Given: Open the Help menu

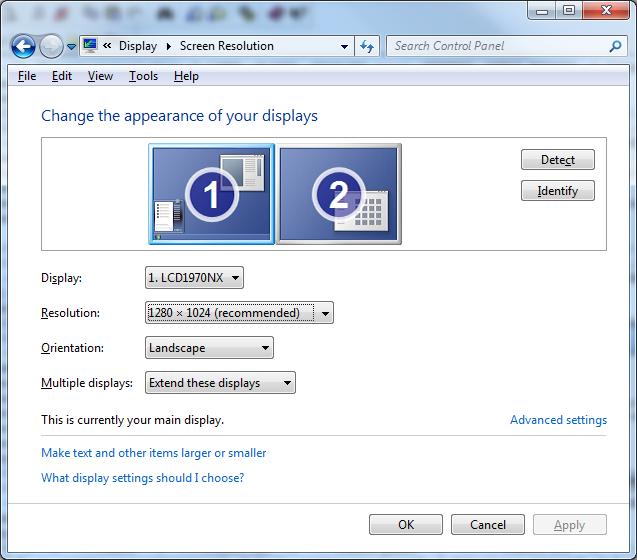Looking at the screenshot, I should tap(186, 76).
